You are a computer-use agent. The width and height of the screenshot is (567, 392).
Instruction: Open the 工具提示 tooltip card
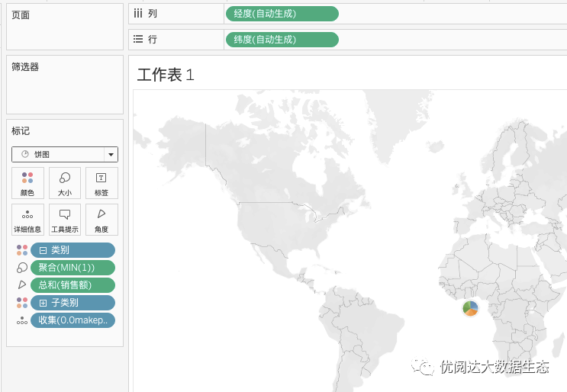(x=65, y=220)
